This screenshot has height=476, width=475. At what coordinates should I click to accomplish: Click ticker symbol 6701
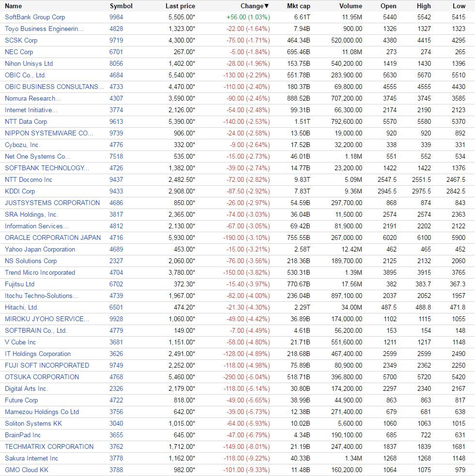pos(116,52)
